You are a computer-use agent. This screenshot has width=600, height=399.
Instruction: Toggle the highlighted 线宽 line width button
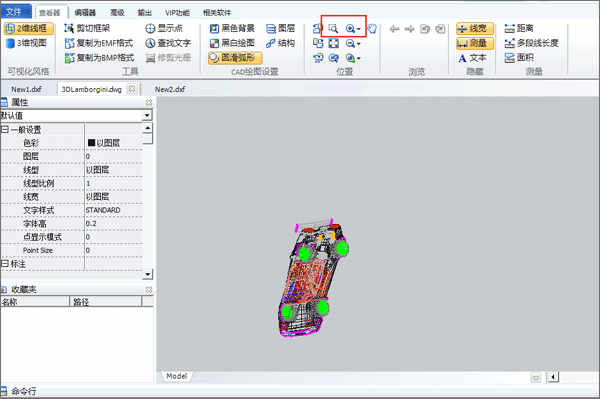pyautogui.click(x=474, y=28)
